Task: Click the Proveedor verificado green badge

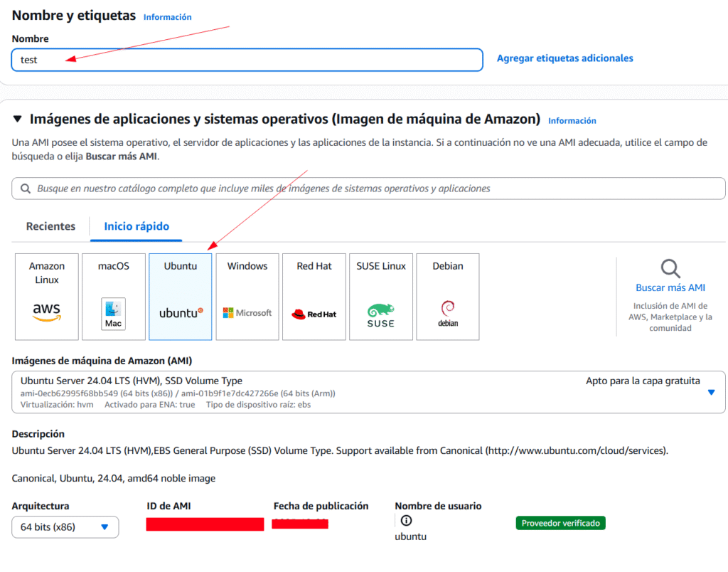Action: coord(560,523)
